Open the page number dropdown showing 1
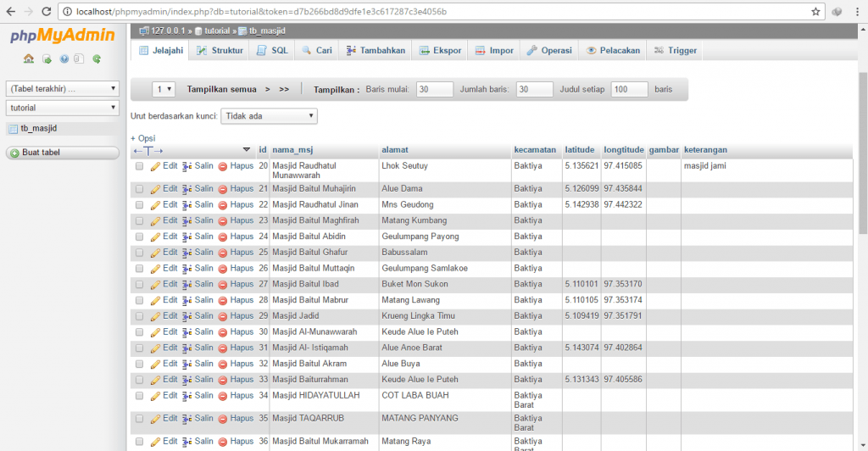The image size is (868, 451). 164,89
